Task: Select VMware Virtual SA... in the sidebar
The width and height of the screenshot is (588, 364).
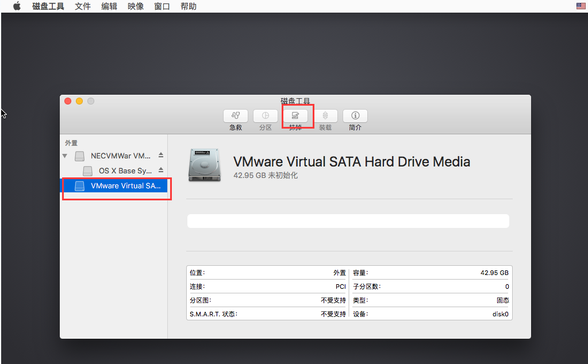Action: point(114,186)
